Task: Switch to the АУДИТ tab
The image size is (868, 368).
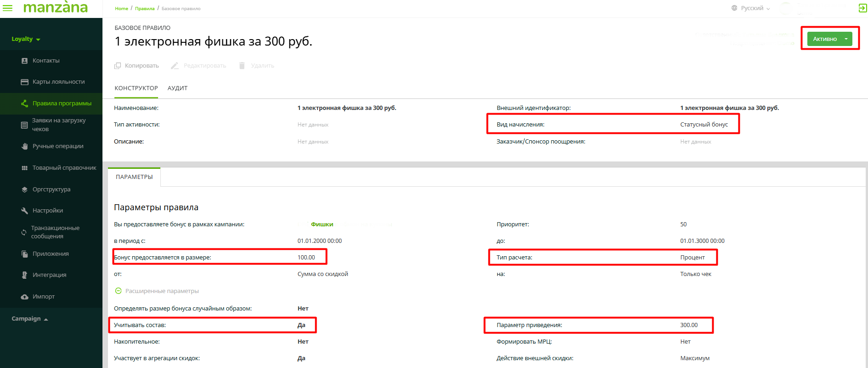Action: pos(177,88)
